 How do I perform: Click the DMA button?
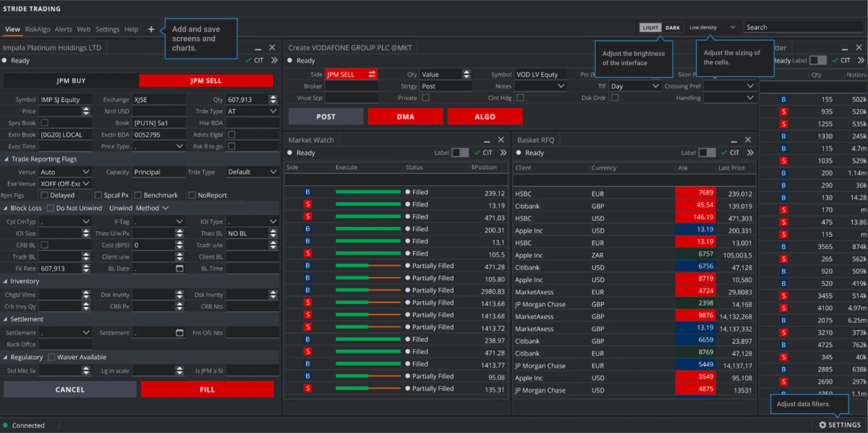(x=405, y=117)
